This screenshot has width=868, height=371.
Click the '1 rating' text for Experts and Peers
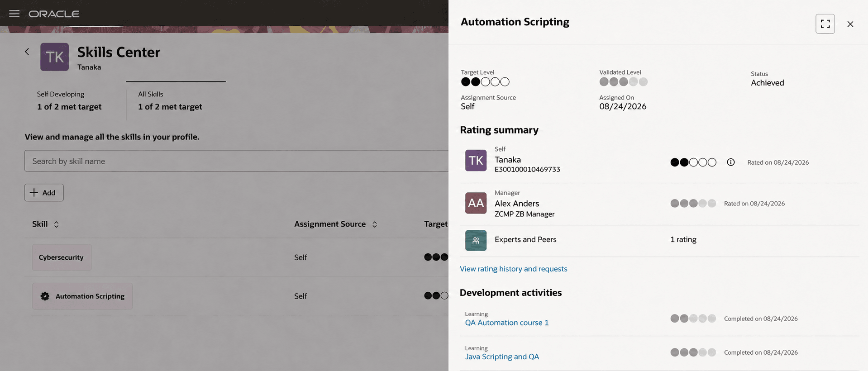click(683, 239)
